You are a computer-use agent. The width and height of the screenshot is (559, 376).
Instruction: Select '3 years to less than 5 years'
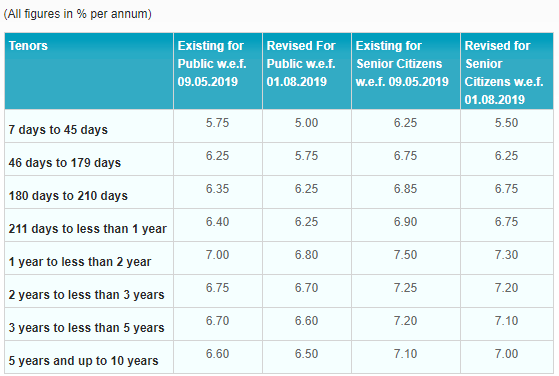(x=86, y=328)
